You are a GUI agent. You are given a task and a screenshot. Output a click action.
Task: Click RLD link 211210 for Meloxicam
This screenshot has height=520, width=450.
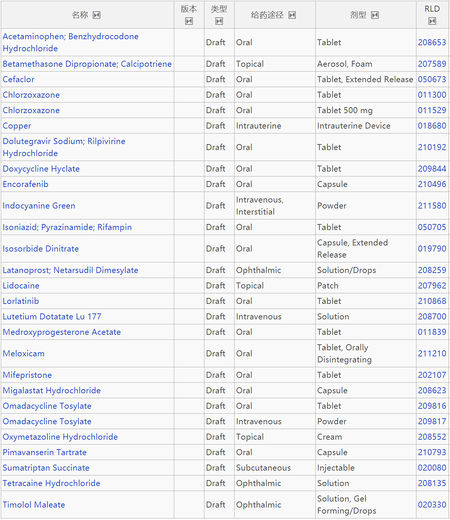[432, 353]
